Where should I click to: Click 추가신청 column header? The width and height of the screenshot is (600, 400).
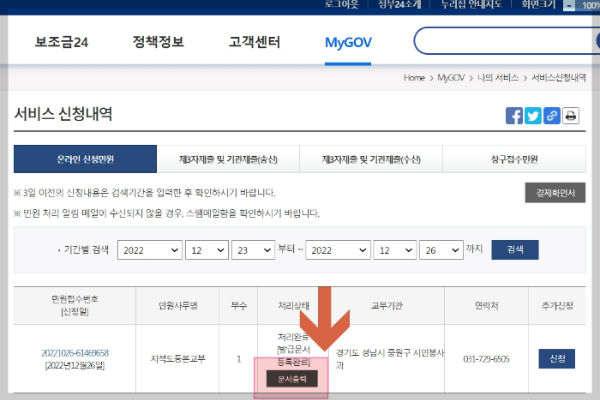coord(557,305)
